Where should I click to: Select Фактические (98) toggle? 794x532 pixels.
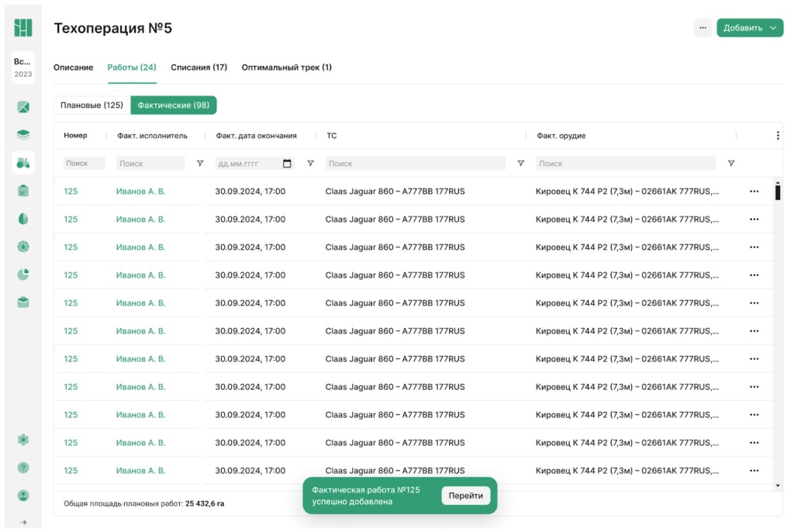(x=173, y=105)
